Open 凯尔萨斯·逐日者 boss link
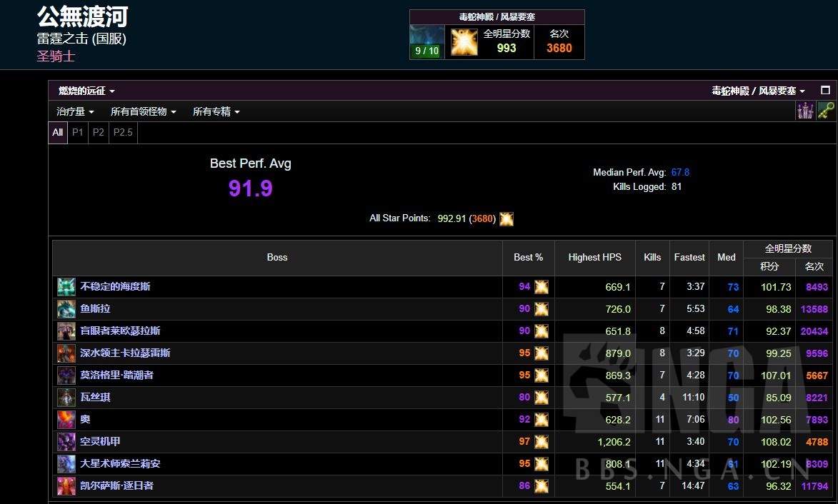The width and height of the screenshot is (838, 504). pos(116,486)
